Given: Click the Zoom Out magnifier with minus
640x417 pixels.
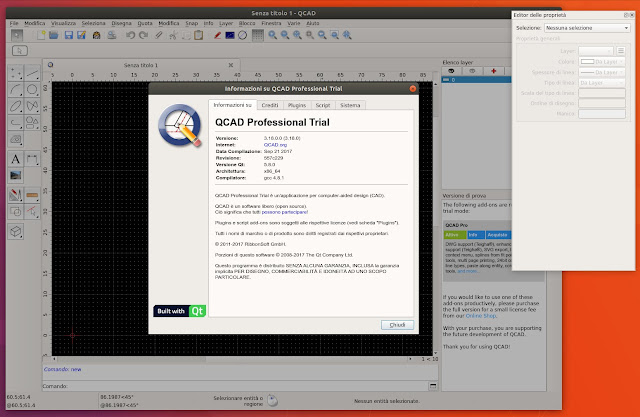Looking at the screenshot, I should pos(285,35).
